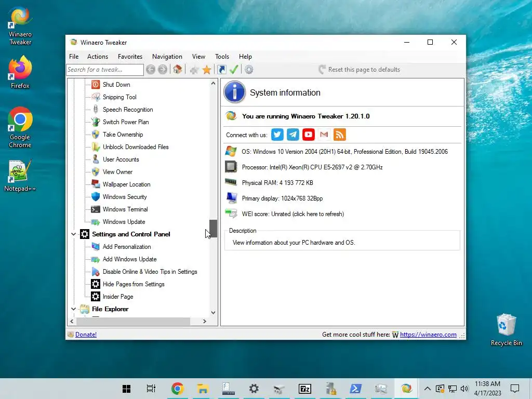Go to the Home page icon
This screenshot has height=399, width=532.
(x=177, y=70)
